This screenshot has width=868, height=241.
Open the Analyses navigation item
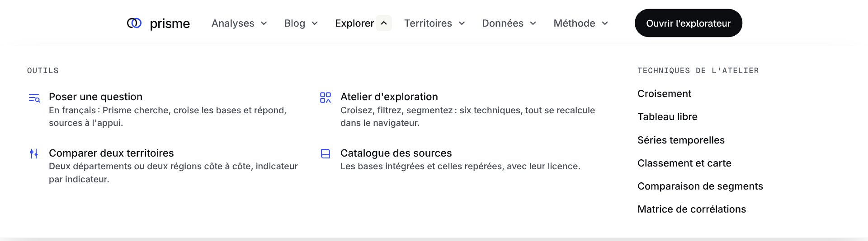tap(233, 23)
